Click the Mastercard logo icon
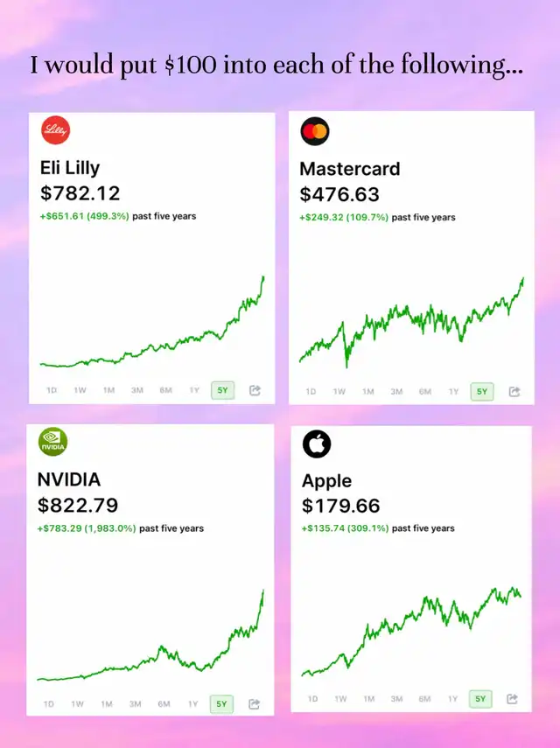 click(314, 132)
